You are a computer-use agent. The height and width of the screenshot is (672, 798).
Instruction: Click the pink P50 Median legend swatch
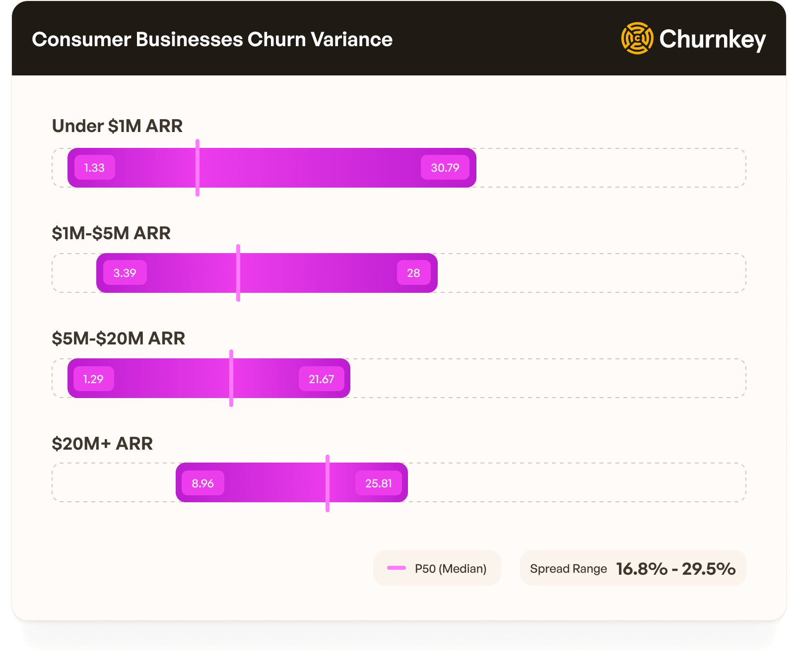397,568
